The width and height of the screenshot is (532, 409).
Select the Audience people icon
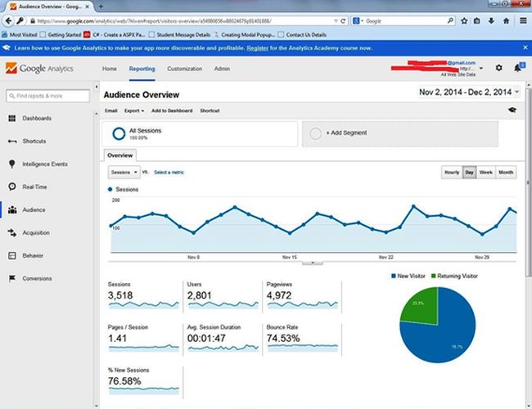click(12, 210)
